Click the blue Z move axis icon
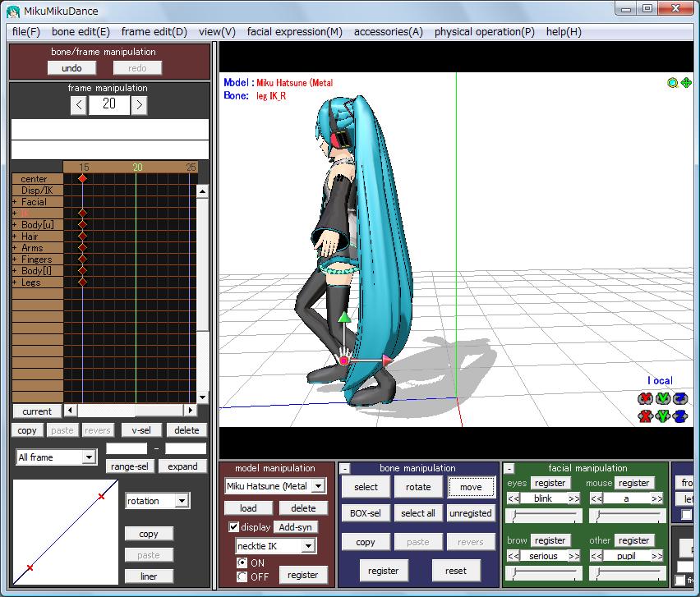The width and height of the screenshot is (700, 597). pyautogui.click(x=680, y=416)
